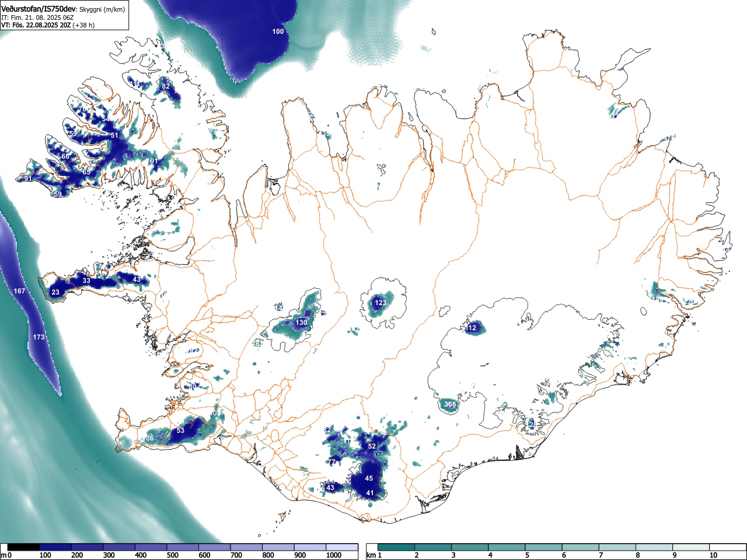The image size is (747, 560).
Task: Click the '123' value on the central glacier
Action: coord(381,303)
